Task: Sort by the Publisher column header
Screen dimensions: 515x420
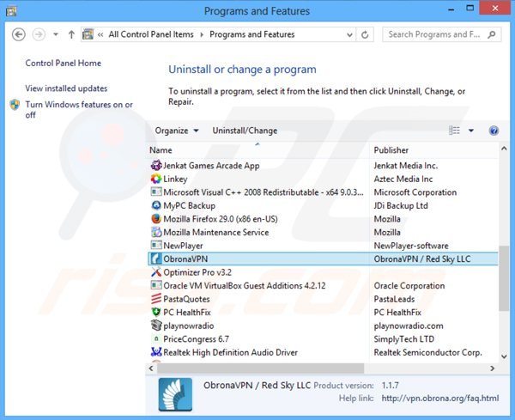Action: coord(433,150)
